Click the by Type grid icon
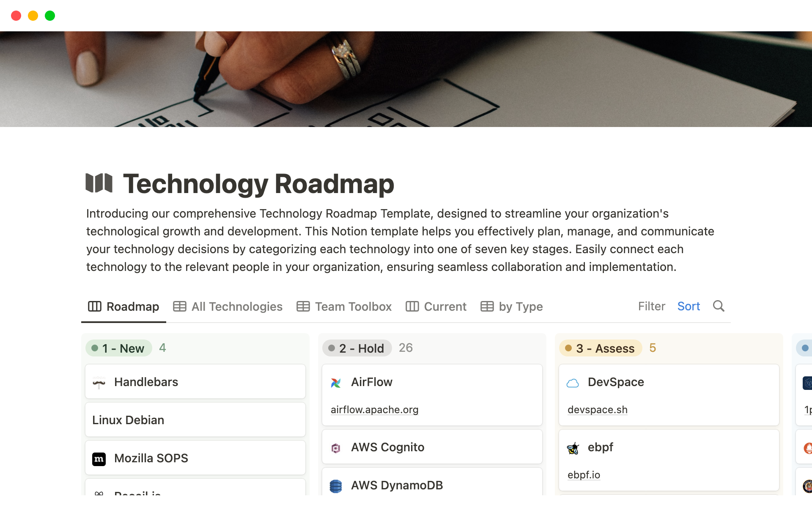 (x=486, y=306)
